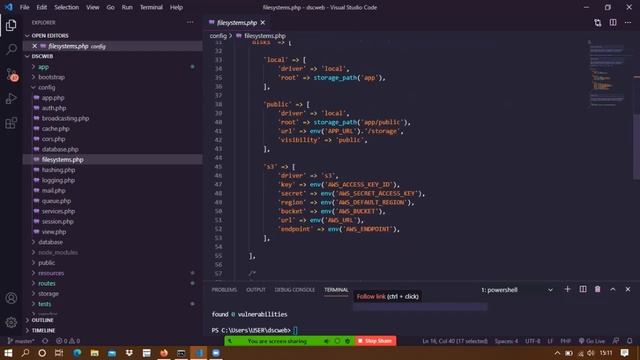Open the File menu
This screenshot has width=640, height=360.
point(24,7)
